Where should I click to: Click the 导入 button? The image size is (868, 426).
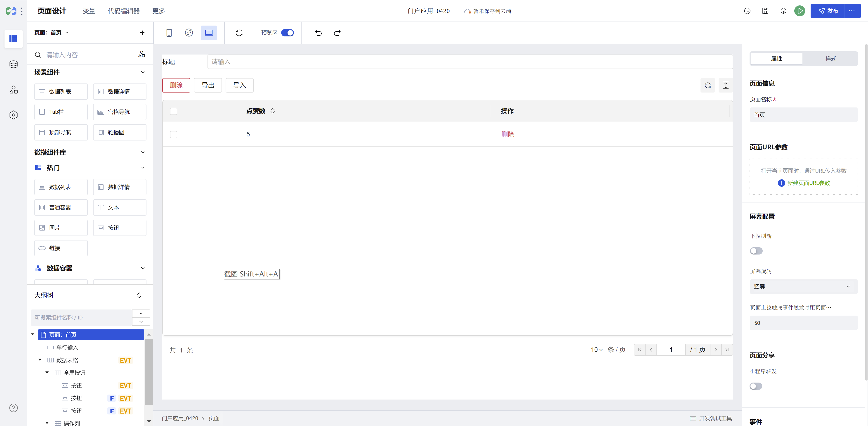tap(240, 85)
